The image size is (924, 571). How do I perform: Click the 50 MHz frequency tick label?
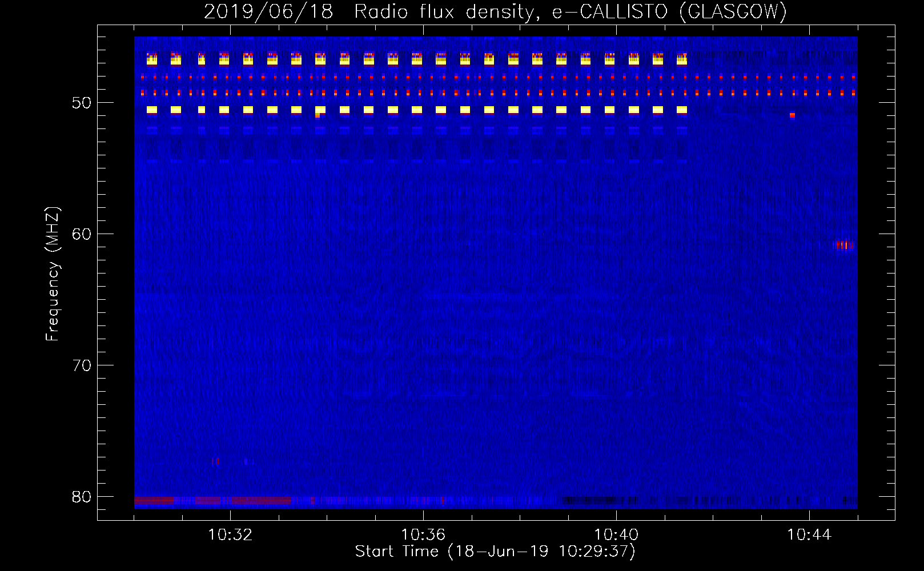pos(82,103)
